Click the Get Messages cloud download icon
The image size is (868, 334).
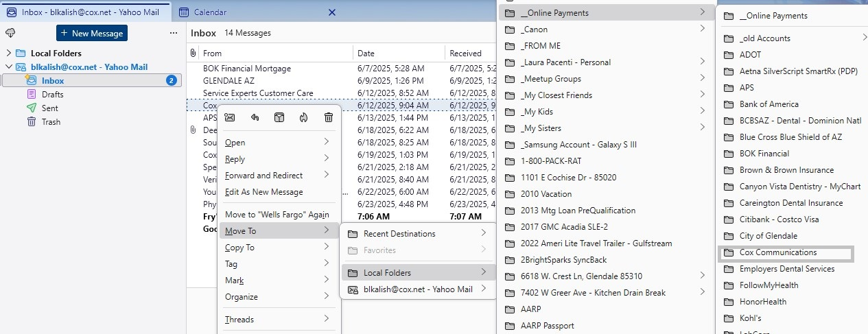click(10, 33)
